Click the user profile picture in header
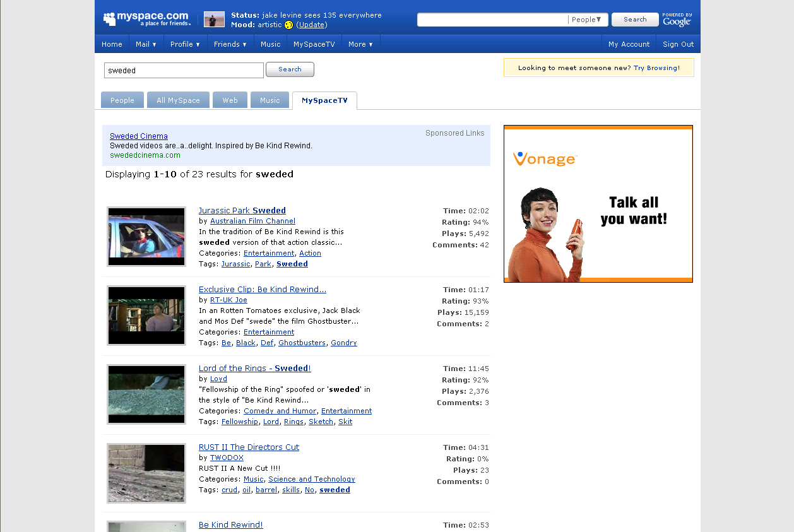 [x=214, y=20]
